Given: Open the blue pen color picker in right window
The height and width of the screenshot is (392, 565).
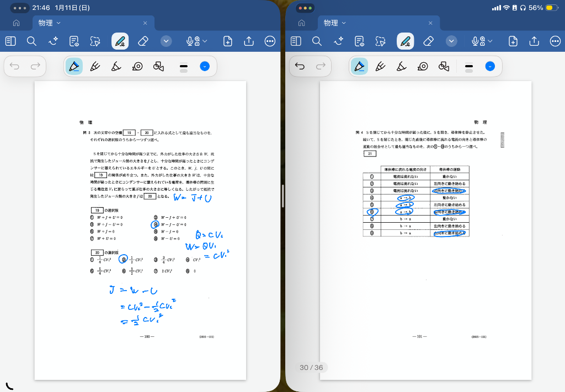Looking at the screenshot, I should coord(489,67).
